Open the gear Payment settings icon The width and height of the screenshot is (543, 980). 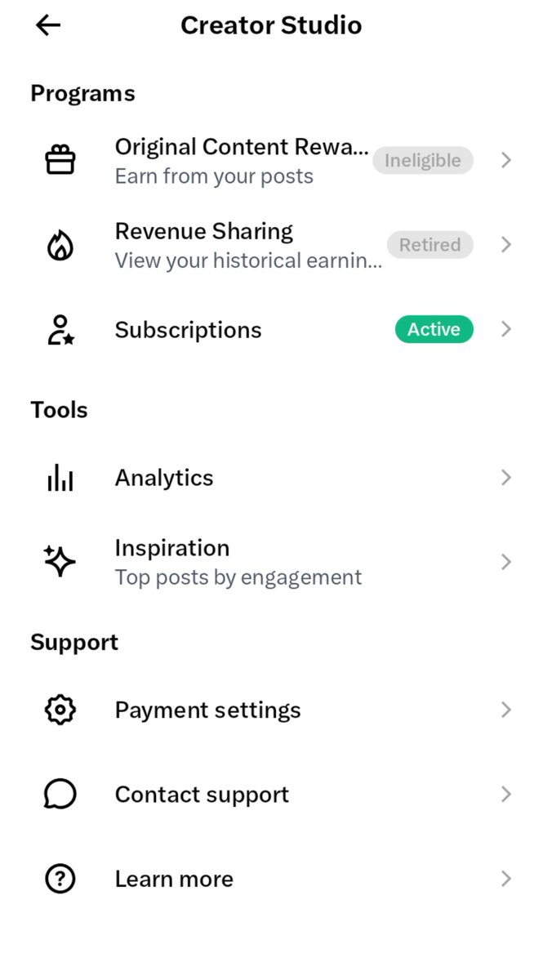tap(60, 710)
